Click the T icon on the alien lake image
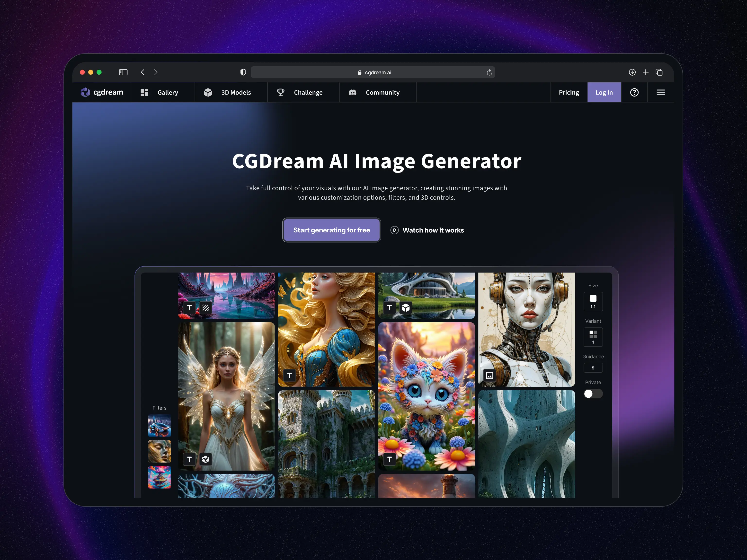This screenshot has height=560, width=747. pyautogui.click(x=189, y=307)
